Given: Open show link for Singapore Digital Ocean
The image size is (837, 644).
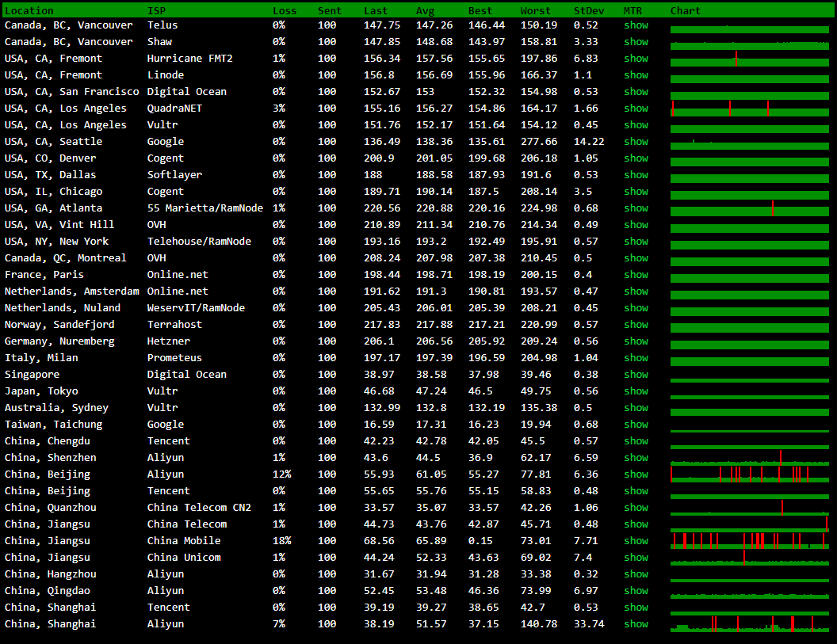Looking at the screenshot, I should pos(636,374).
